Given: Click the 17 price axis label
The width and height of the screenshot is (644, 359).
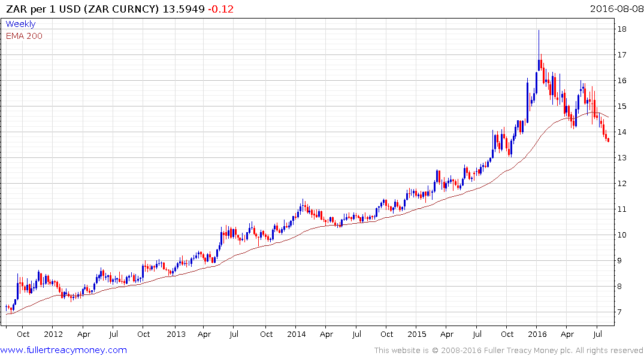Looking at the screenshot, I should tap(621, 55).
